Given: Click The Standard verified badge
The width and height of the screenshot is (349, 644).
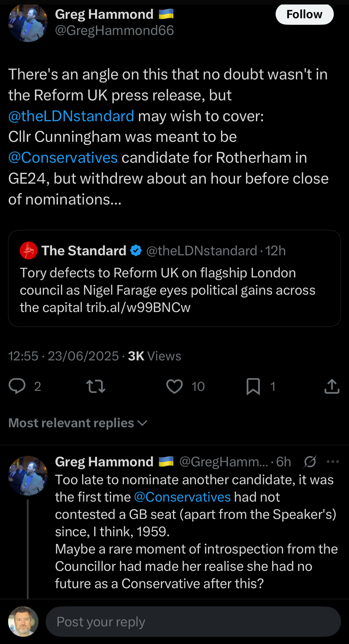Looking at the screenshot, I should (x=136, y=251).
